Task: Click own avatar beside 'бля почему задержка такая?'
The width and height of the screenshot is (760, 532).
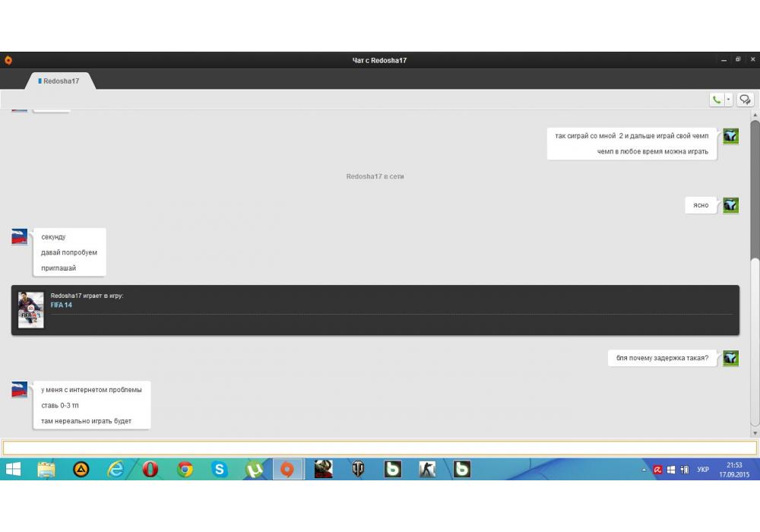Action: (730, 358)
